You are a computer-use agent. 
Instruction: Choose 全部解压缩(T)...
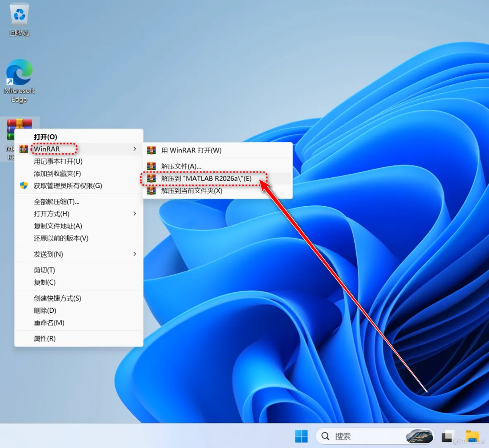79,202
